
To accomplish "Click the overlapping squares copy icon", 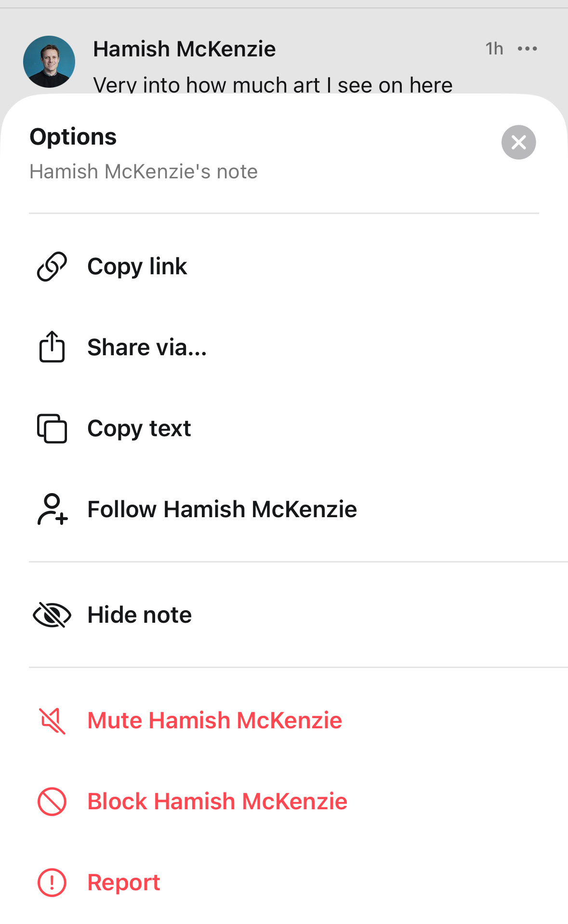I will [x=52, y=428].
